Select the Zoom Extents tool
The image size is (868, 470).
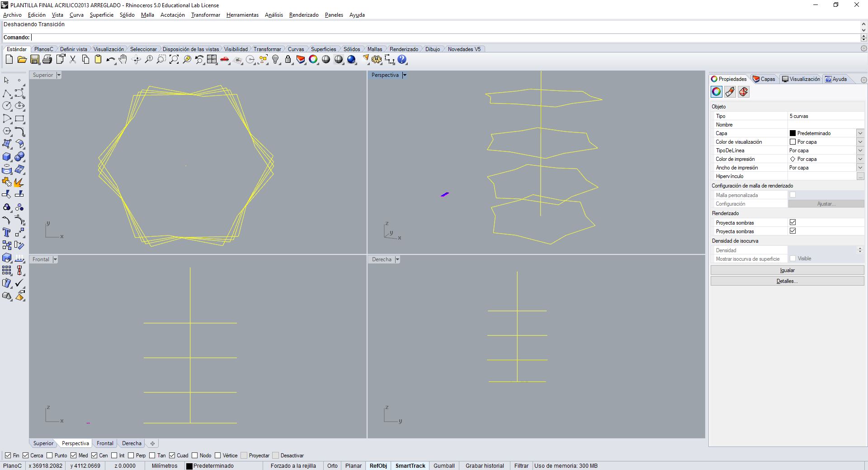(174, 59)
